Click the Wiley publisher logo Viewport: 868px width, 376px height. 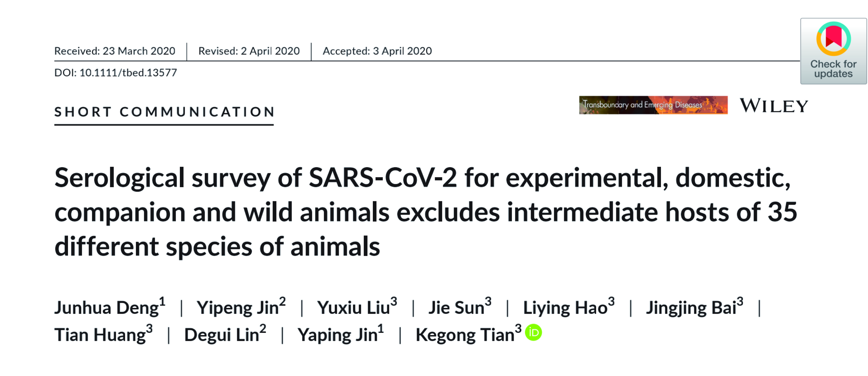click(774, 106)
